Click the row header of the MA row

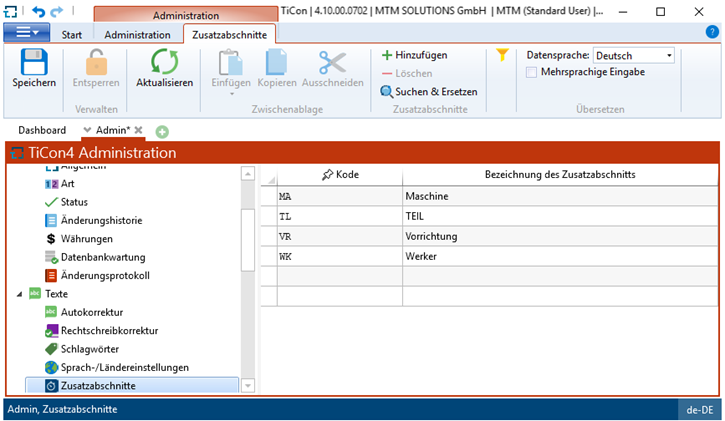click(269, 196)
